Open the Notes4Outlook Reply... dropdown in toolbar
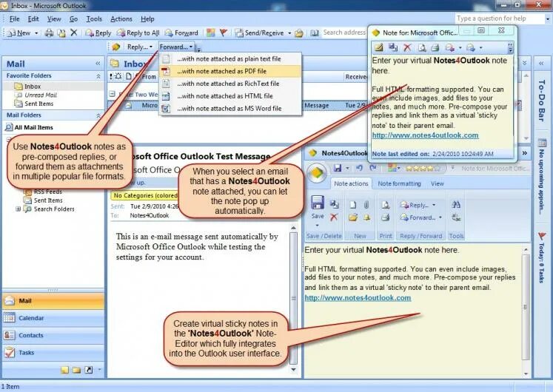This screenshot has width=553, height=392. 140,47
